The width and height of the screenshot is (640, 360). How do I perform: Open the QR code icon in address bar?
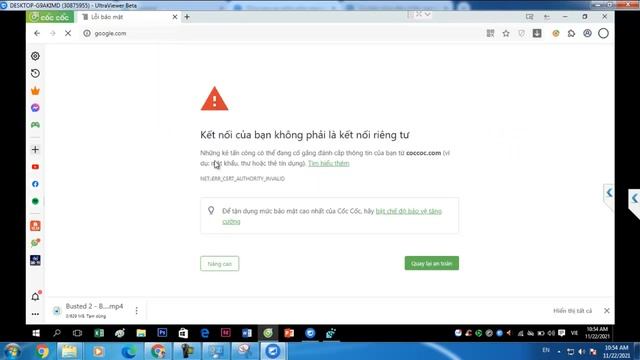click(490, 33)
